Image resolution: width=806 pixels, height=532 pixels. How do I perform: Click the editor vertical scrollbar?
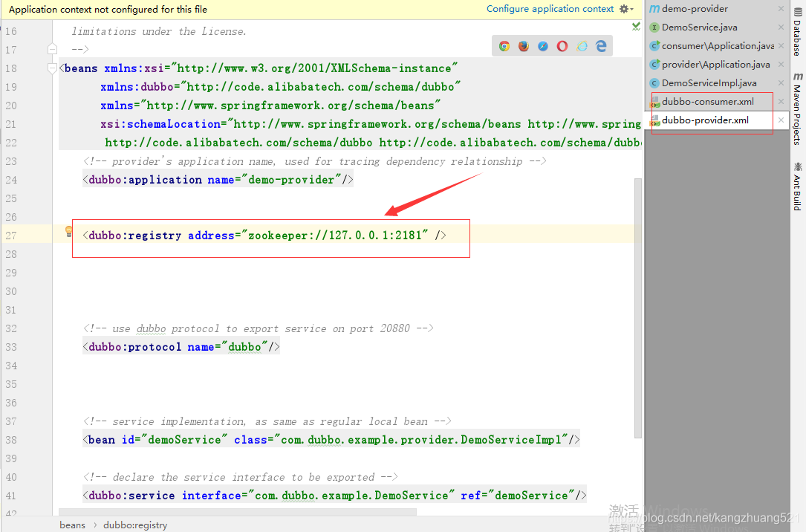click(x=638, y=308)
